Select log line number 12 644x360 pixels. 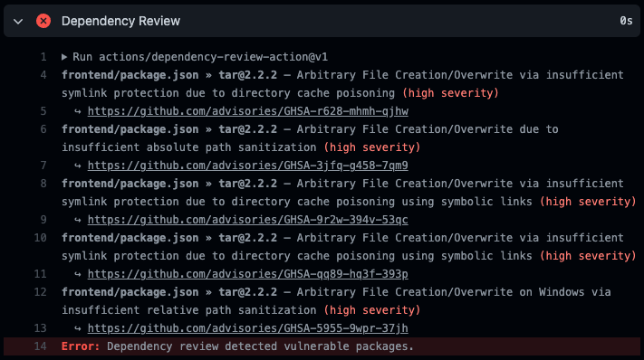tap(40, 292)
